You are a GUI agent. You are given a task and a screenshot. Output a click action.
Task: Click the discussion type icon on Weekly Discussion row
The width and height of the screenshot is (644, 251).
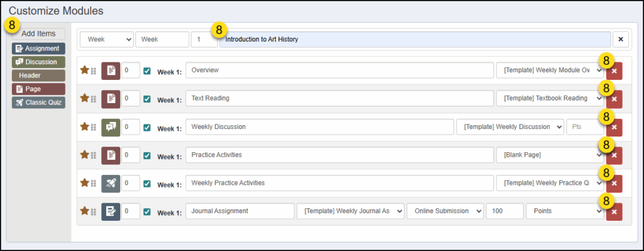111,127
